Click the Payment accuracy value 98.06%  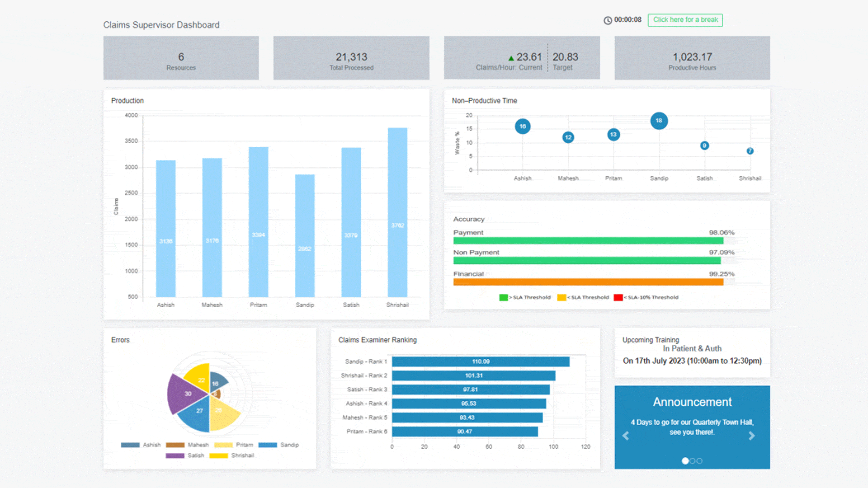[x=722, y=233]
